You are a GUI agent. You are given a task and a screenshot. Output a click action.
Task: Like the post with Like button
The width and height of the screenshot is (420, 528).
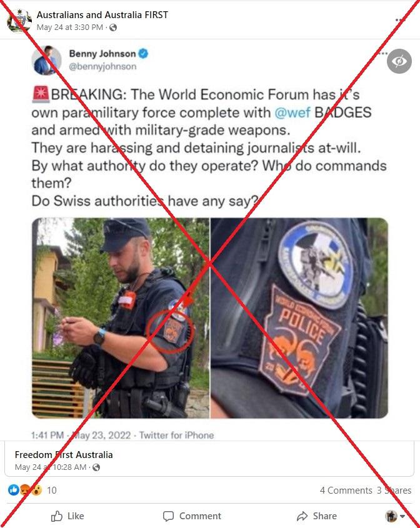pyautogui.click(x=67, y=516)
